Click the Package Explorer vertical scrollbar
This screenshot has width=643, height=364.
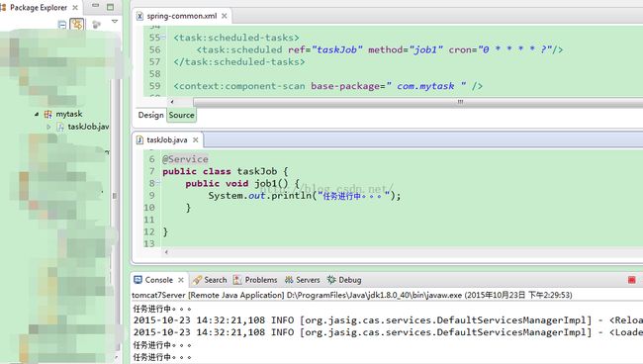coord(115,196)
